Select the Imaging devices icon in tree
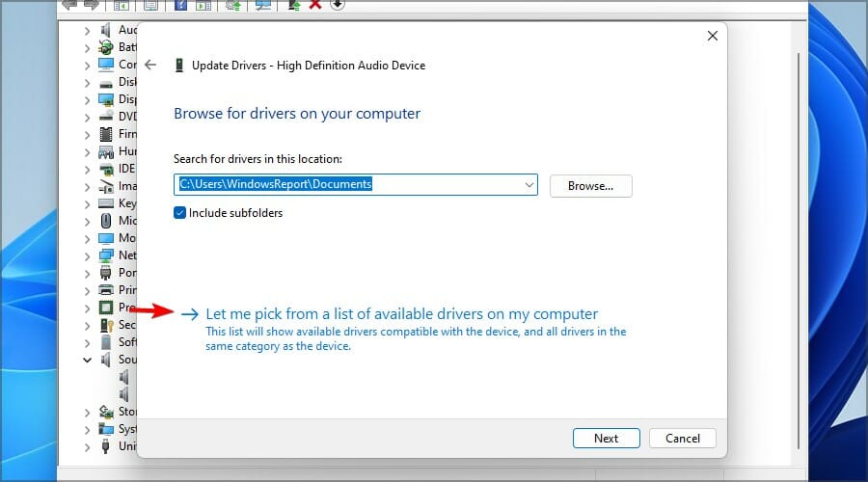The image size is (868, 482). pyautogui.click(x=106, y=186)
